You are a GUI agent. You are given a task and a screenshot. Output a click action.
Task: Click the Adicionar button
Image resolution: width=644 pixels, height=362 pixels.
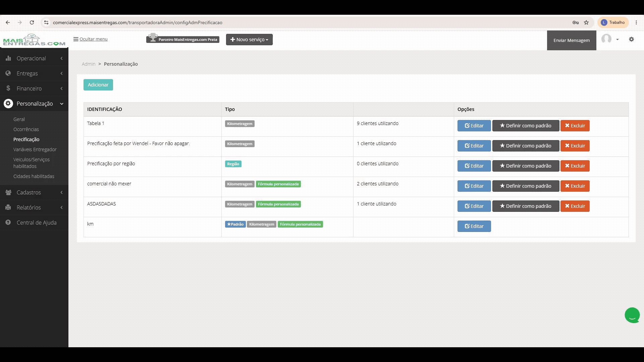coord(98,85)
